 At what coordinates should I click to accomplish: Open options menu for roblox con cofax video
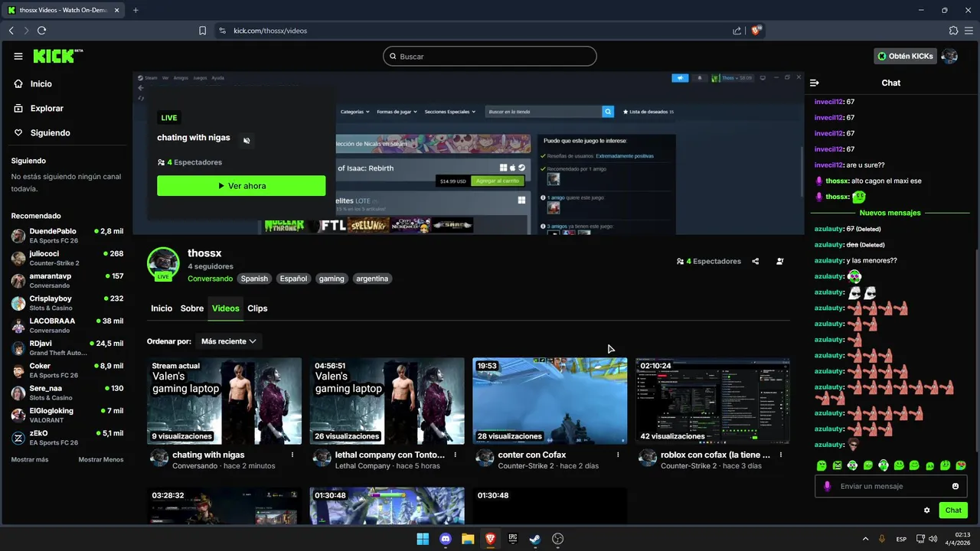(781, 455)
